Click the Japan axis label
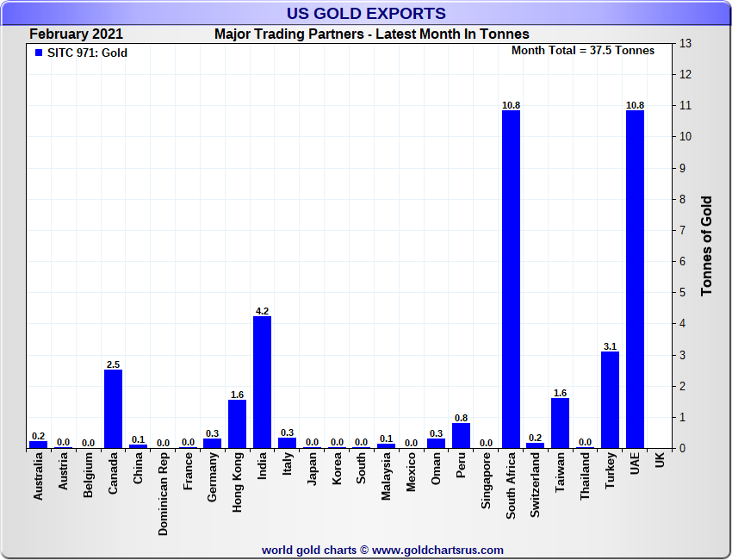 [312, 469]
